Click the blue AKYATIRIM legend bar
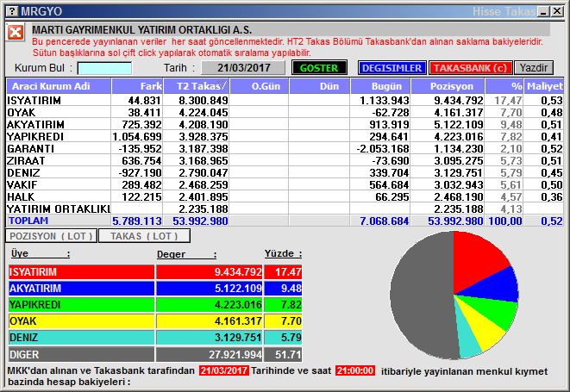570x392 pixels. coord(81,289)
